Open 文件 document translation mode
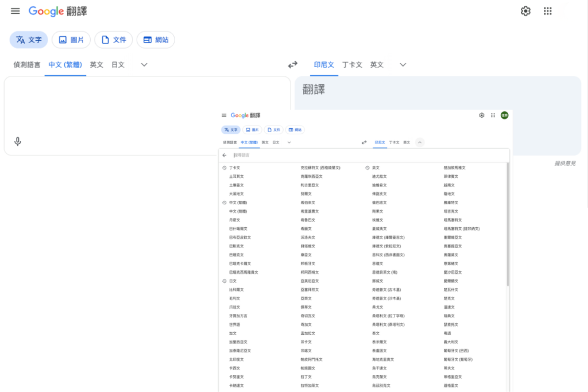588x392 pixels. pos(113,40)
